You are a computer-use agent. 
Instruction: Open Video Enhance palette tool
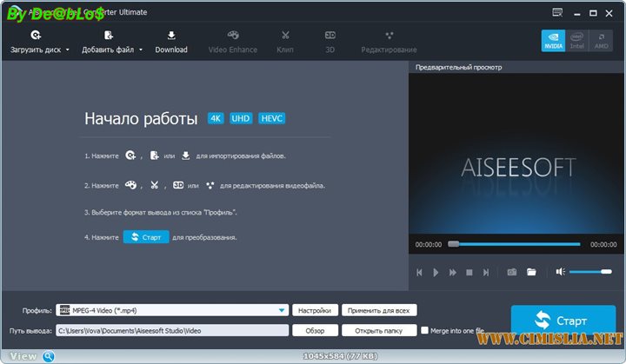tap(232, 36)
